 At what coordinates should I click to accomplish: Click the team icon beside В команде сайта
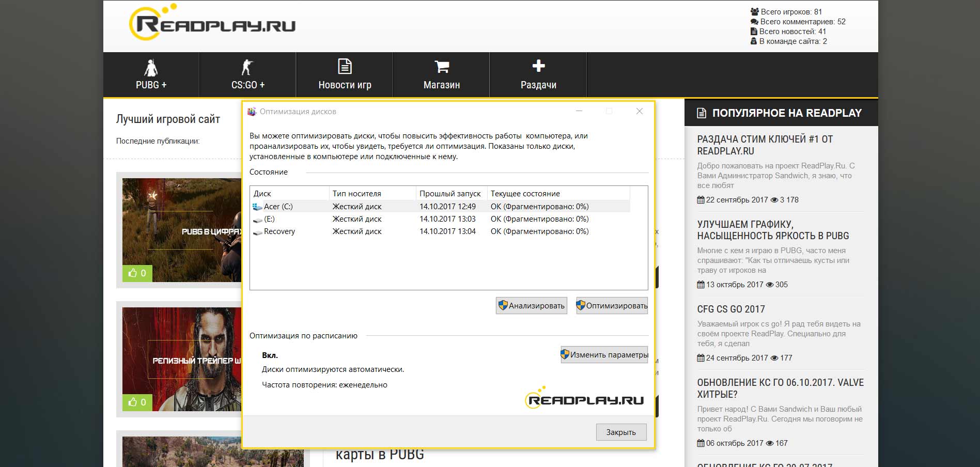tap(754, 41)
